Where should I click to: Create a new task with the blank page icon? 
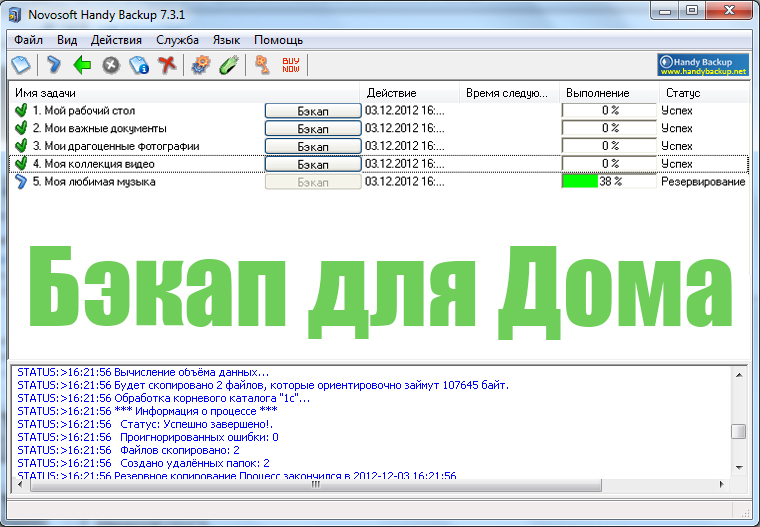21,64
